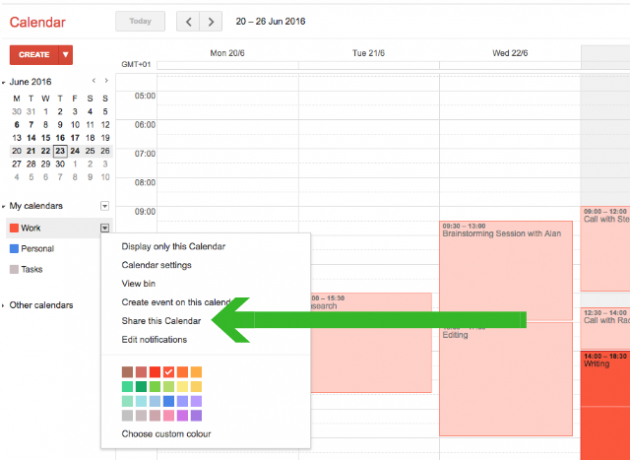The image size is (630, 460).
Task: Open the My calendars options arrow
Action: tap(104, 206)
